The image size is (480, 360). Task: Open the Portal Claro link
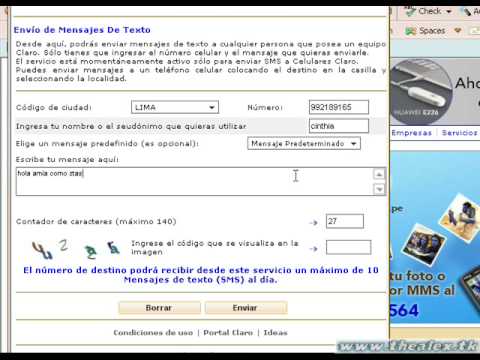[x=228, y=333]
